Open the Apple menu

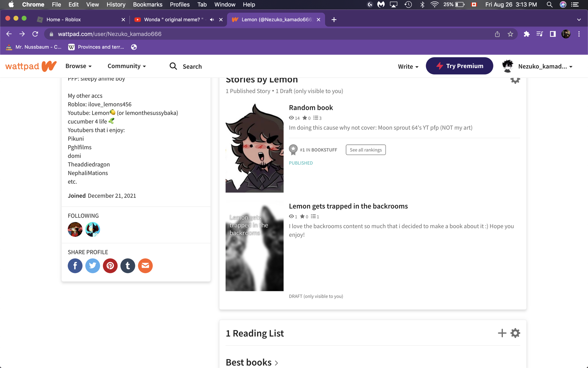[x=11, y=5]
